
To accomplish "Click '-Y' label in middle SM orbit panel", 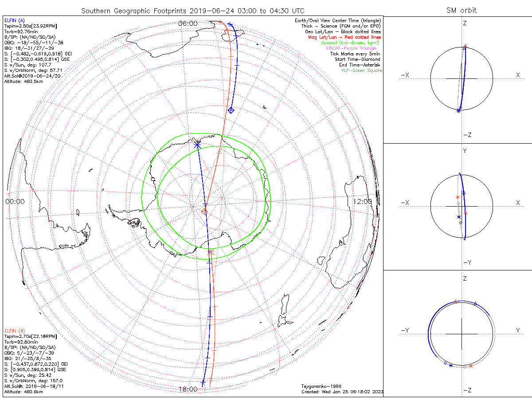I will tap(467, 262).
